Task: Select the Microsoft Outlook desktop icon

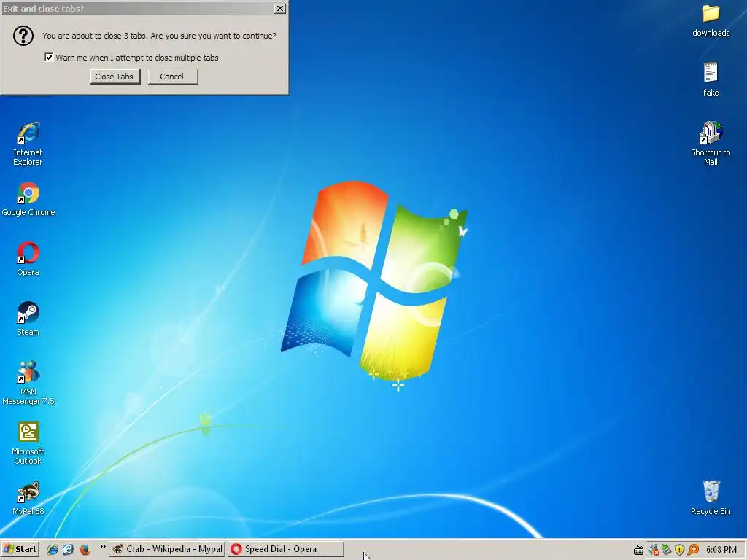Action: tap(28, 443)
